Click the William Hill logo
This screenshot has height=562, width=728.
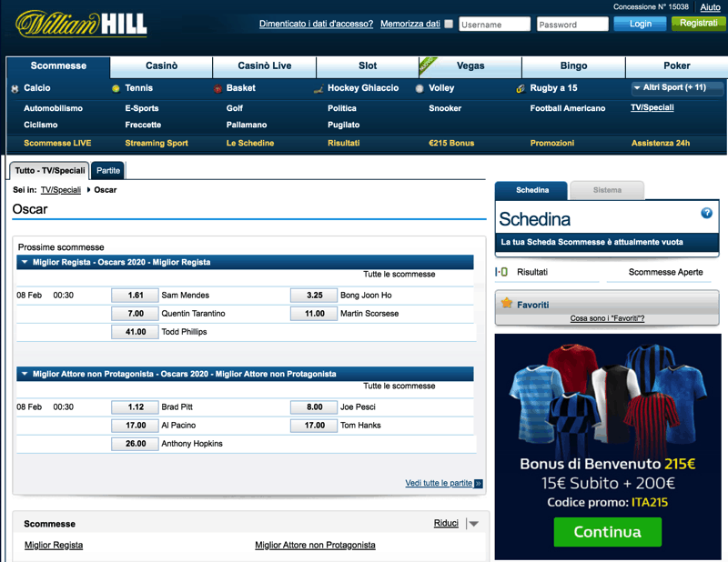click(81, 25)
